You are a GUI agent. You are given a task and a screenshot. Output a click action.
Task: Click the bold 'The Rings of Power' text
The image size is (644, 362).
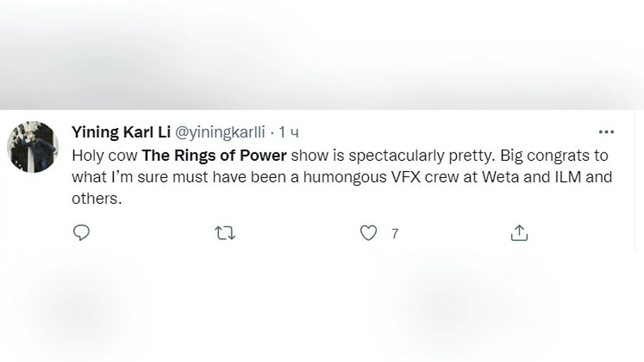pyautogui.click(x=215, y=156)
